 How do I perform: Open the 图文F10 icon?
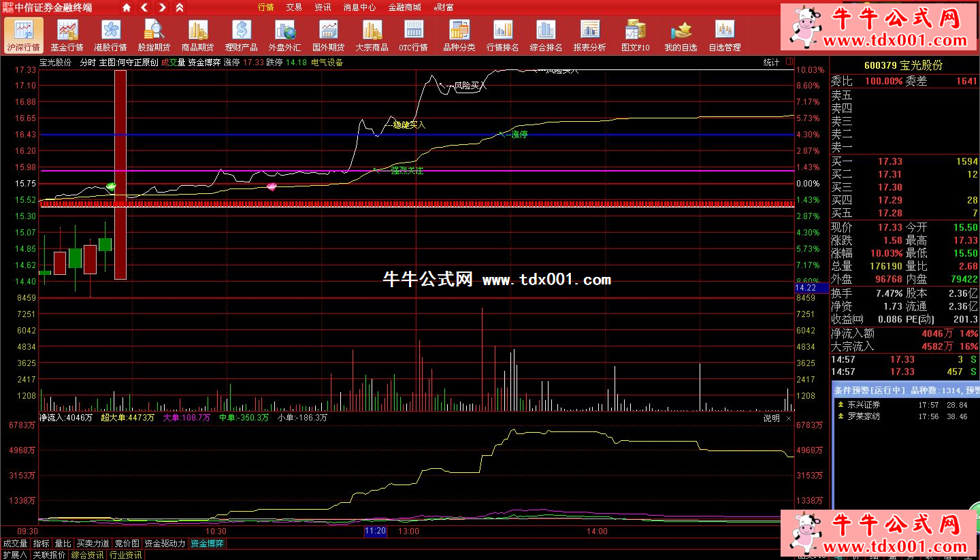tap(636, 35)
